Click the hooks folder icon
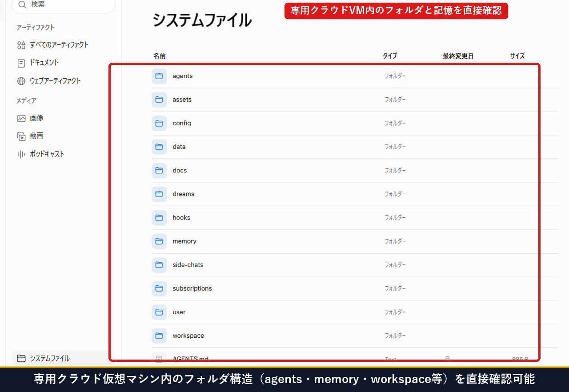 point(159,217)
